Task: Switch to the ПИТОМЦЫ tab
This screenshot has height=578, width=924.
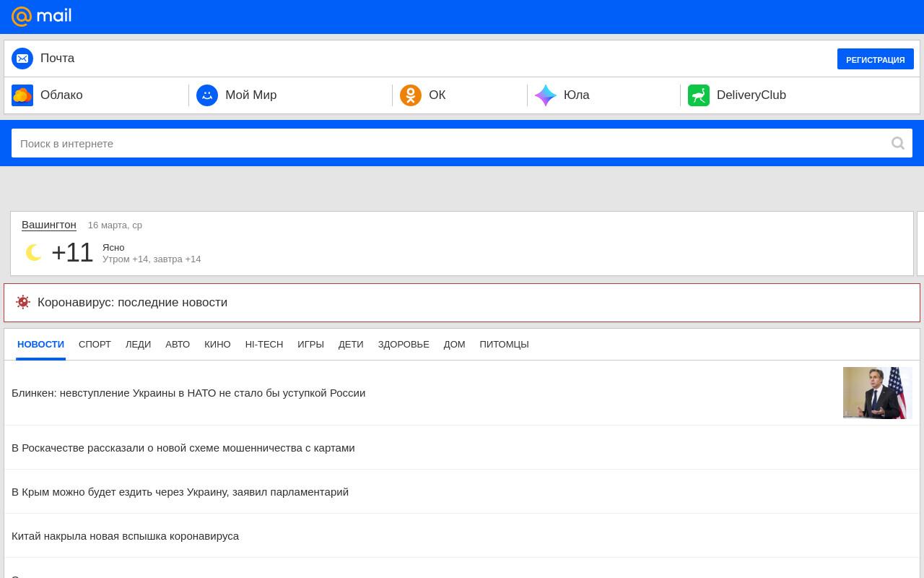Action: (504, 344)
